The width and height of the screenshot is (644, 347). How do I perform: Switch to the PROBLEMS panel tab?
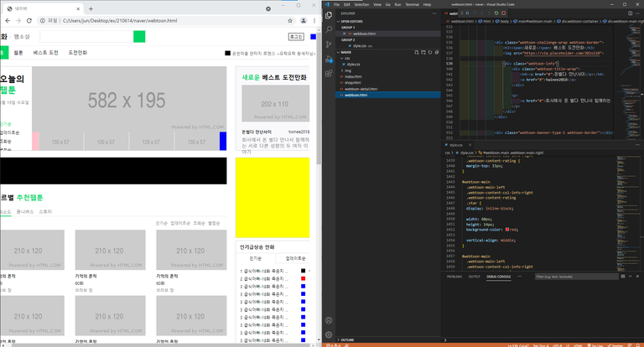click(454, 277)
